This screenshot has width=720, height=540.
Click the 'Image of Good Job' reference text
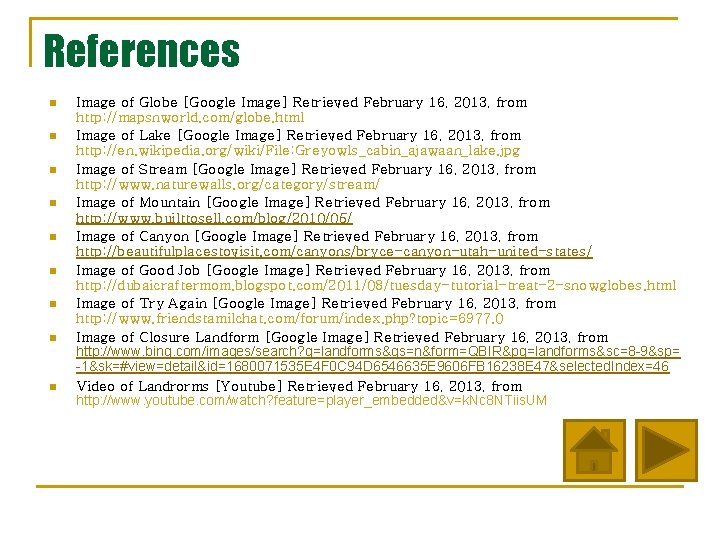pos(313,270)
